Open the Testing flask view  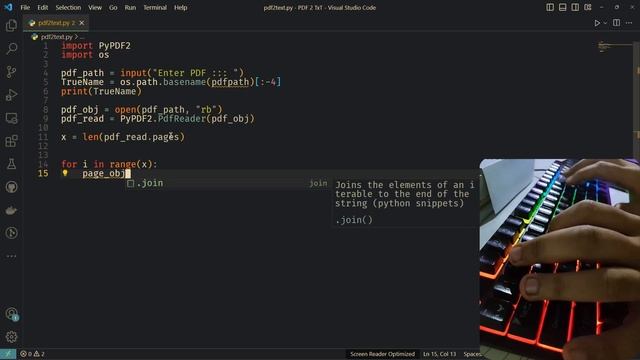[11, 164]
